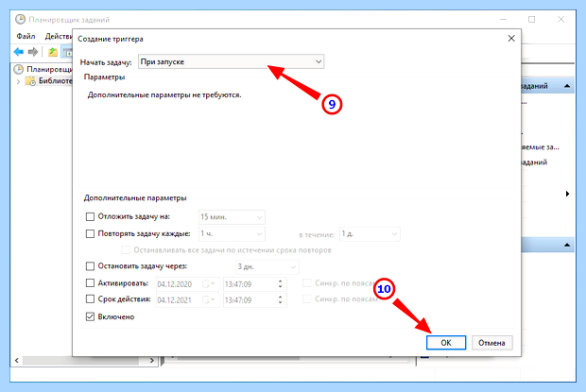The width and height of the screenshot is (586, 392).
Task: Toggle Синхр. по поясам in Срок действия row
Action: point(307,299)
